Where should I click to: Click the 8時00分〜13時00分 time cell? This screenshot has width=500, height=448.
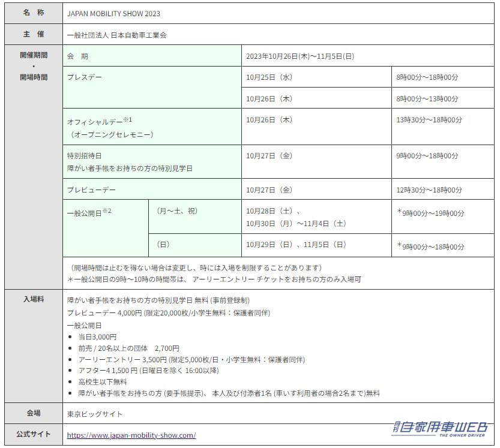[427, 98]
